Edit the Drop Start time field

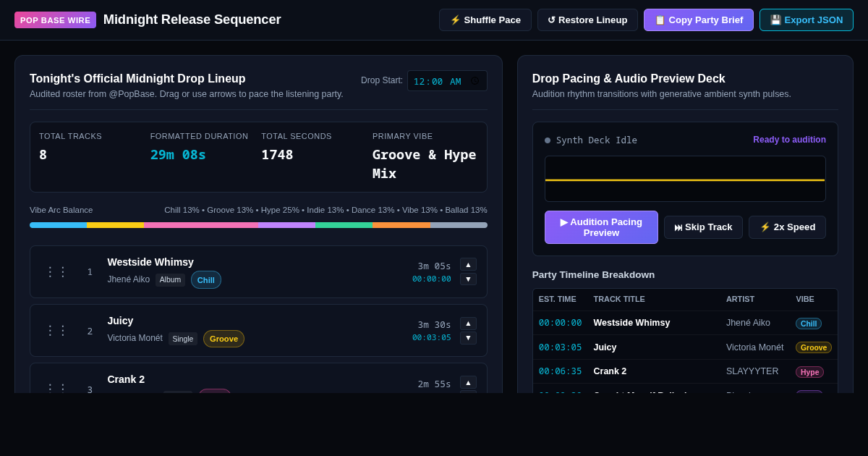(x=447, y=81)
